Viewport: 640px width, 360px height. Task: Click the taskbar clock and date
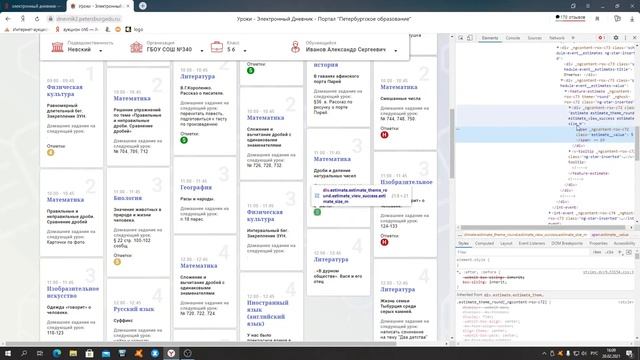[611, 353]
